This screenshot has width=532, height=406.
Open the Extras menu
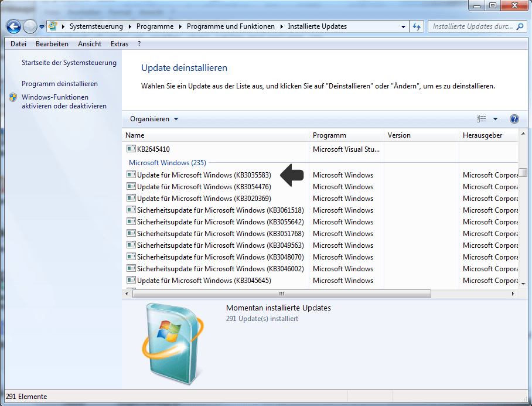coord(120,44)
